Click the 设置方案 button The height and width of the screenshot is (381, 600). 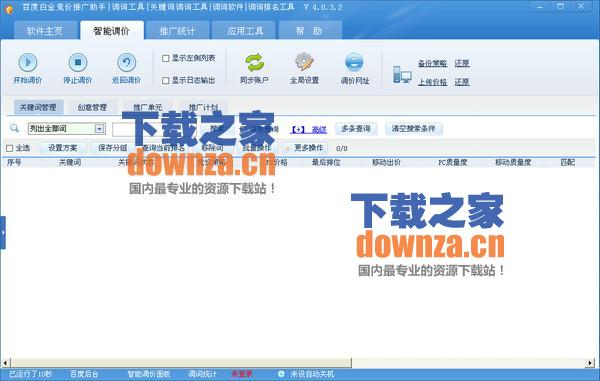pyautogui.click(x=63, y=148)
